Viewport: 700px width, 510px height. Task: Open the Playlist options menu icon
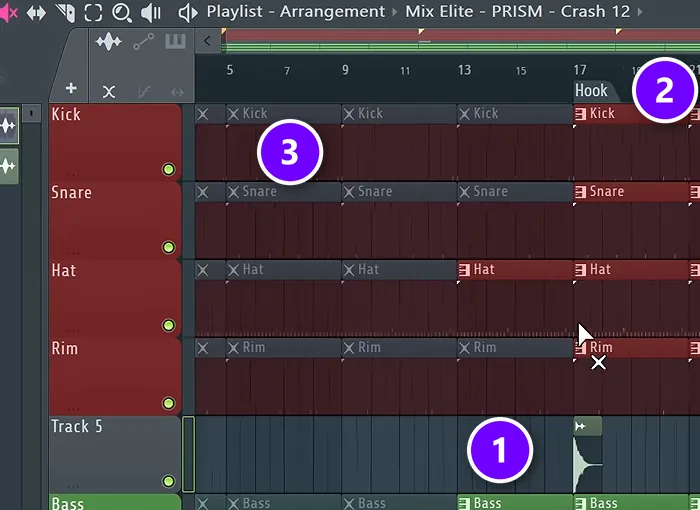(188, 13)
